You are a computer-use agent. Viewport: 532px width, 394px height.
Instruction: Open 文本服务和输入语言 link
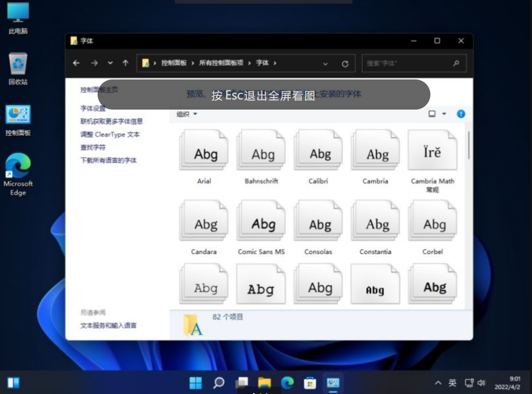(108, 325)
